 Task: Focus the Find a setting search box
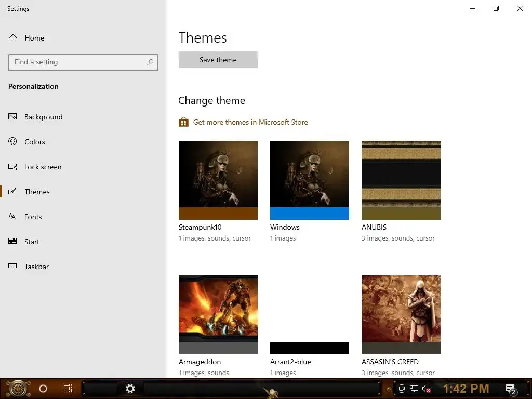[83, 62]
